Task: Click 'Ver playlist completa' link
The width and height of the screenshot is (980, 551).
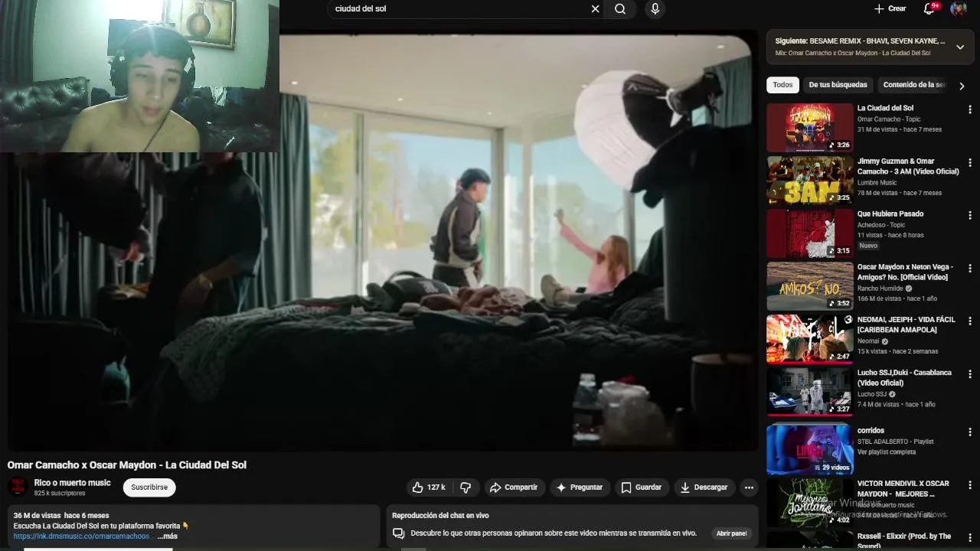Action: coord(887,452)
